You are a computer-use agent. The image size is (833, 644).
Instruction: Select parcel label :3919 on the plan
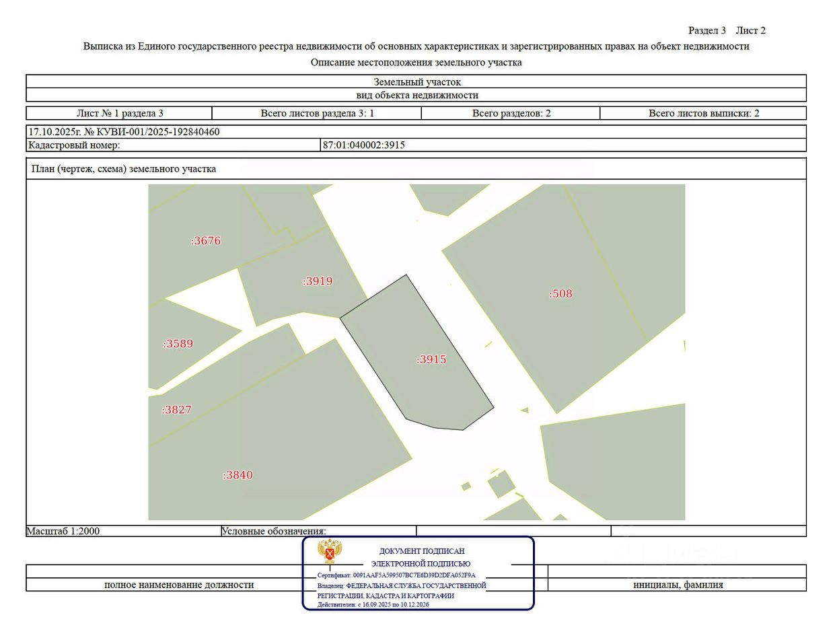point(318,281)
